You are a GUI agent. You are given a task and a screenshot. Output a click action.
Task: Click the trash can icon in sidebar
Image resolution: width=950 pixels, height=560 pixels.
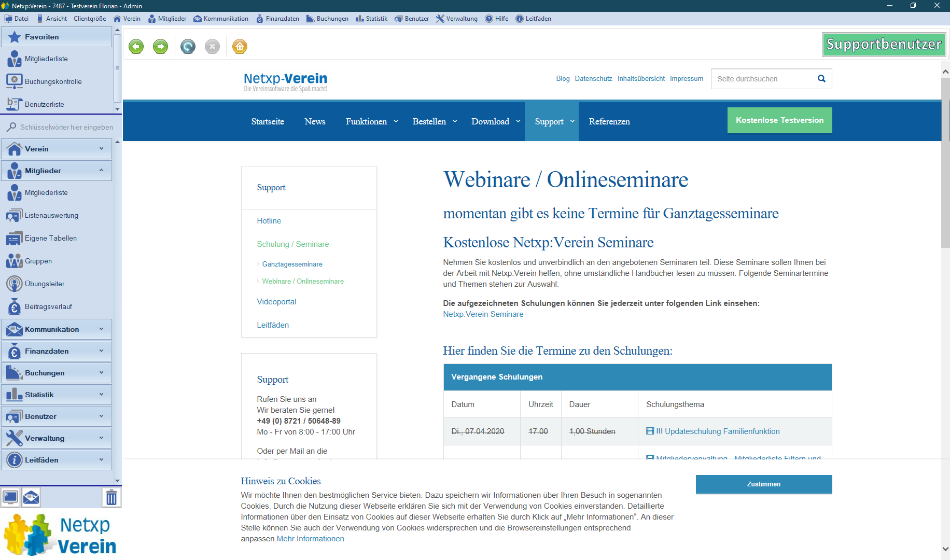[x=111, y=498]
